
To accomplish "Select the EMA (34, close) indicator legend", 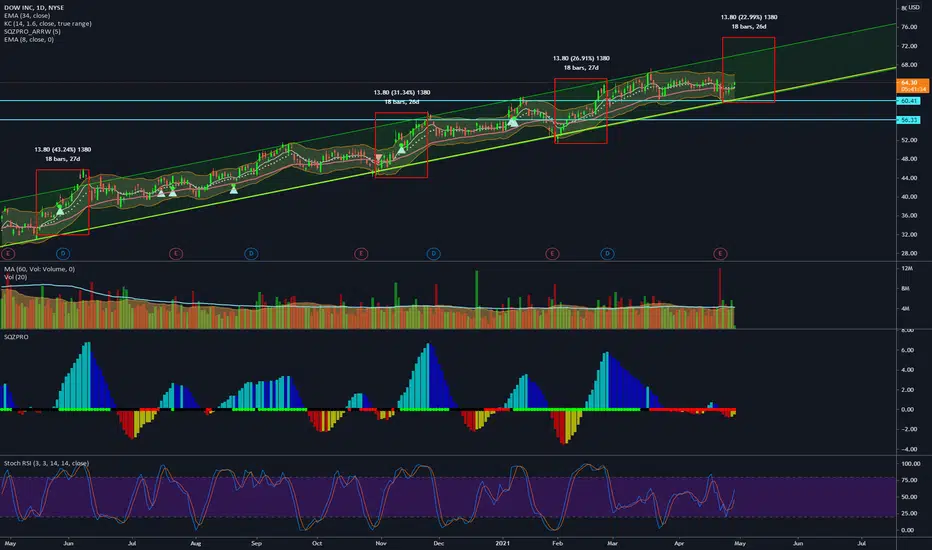I will coord(27,15).
